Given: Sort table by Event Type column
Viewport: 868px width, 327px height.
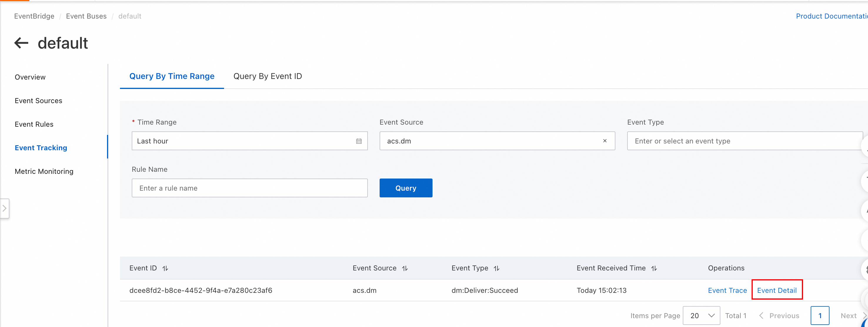Looking at the screenshot, I should tap(496, 268).
